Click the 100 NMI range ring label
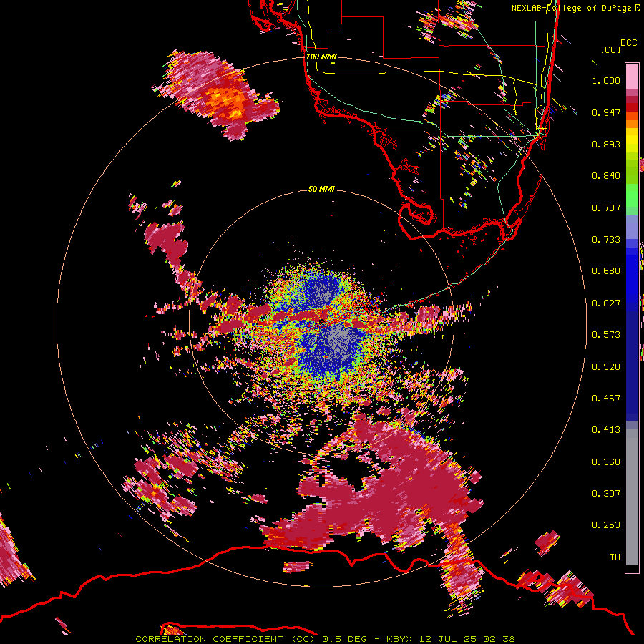 [x=321, y=57]
